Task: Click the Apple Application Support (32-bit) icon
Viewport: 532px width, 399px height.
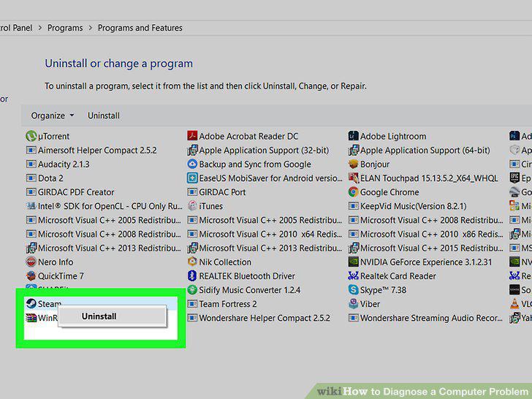Action: click(x=192, y=151)
